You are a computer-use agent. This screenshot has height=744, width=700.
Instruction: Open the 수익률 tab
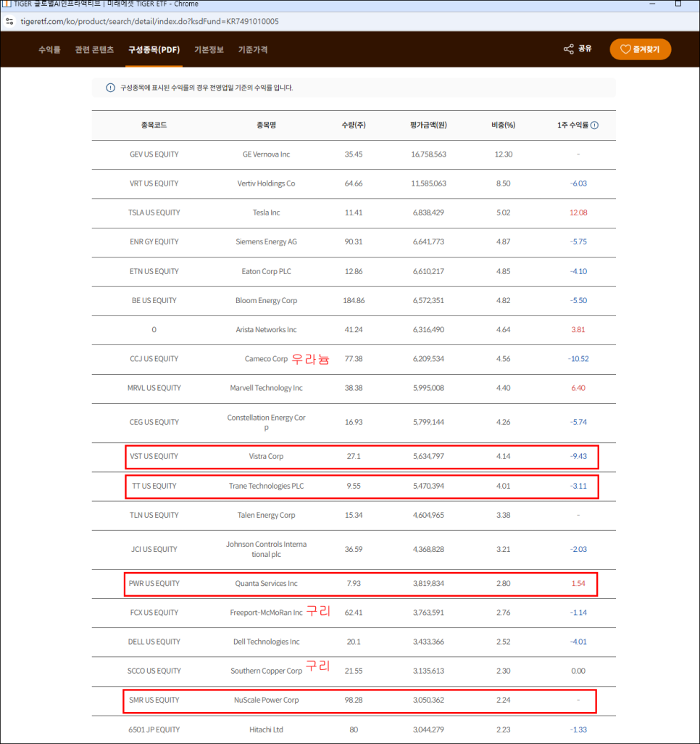tap(49, 50)
